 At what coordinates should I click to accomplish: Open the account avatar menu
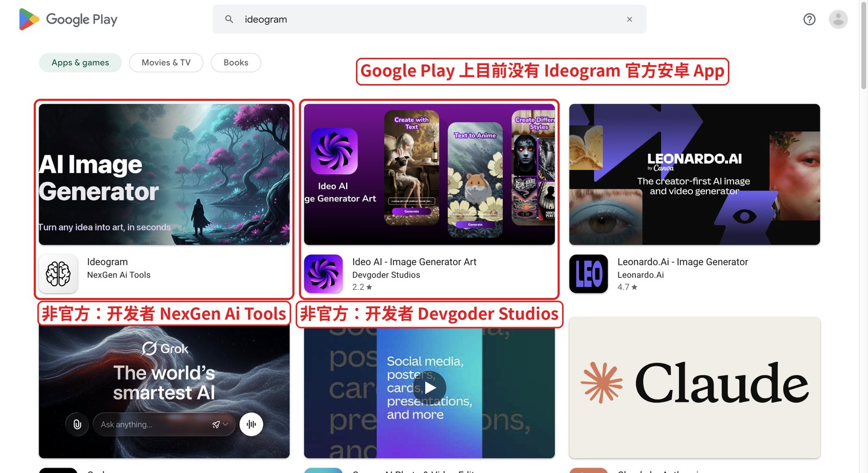[838, 20]
